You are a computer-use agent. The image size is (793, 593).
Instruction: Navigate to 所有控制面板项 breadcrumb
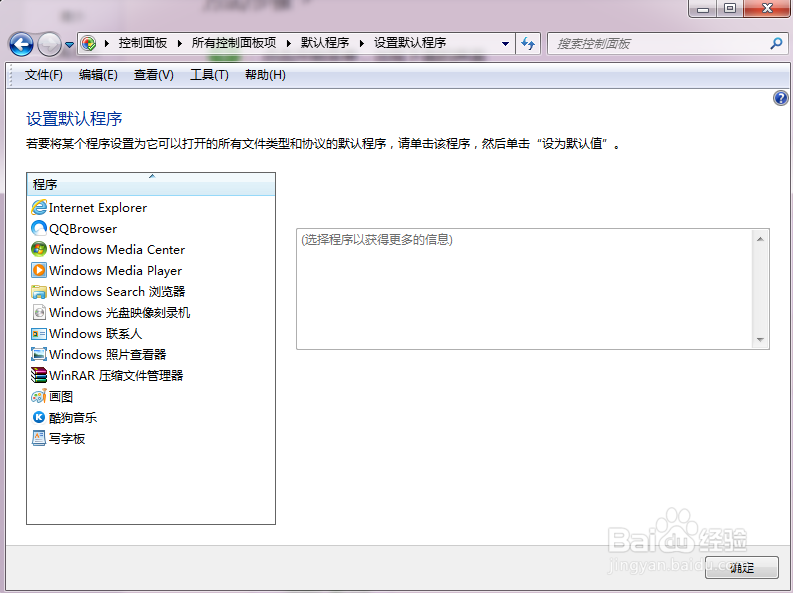234,43
